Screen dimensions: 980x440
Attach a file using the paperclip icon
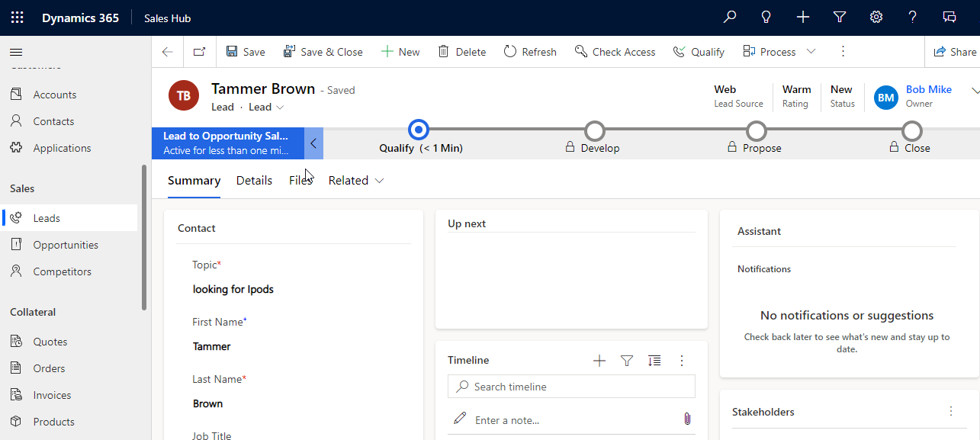tap(686, 419)
